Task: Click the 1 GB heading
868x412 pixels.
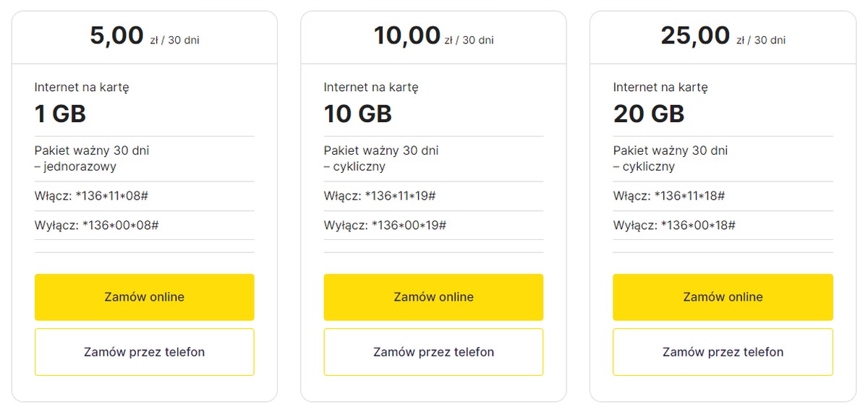Action: (60, 113)
